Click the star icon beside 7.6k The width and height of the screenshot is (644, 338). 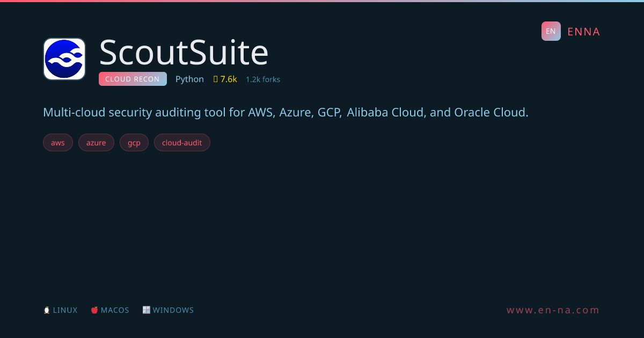216,79
